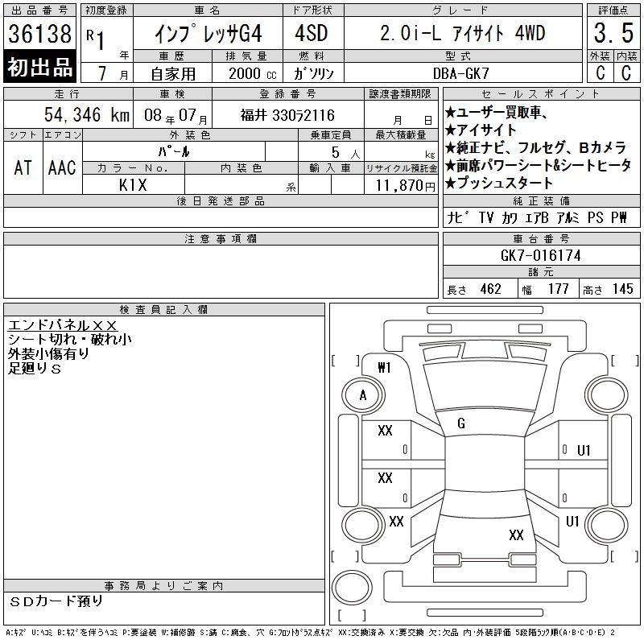Click color number K1X
This screenshot has height=644, width=644.
[x=133, y=185]
